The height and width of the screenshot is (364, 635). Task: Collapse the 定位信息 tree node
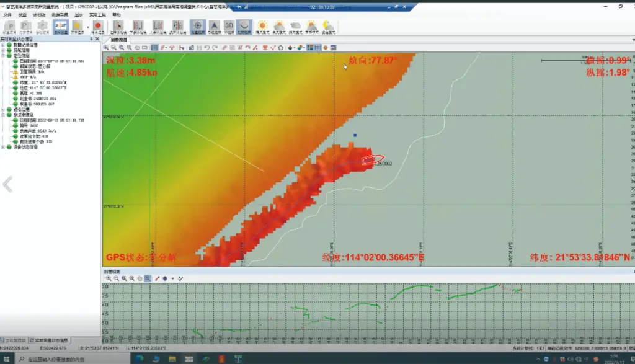3,55
